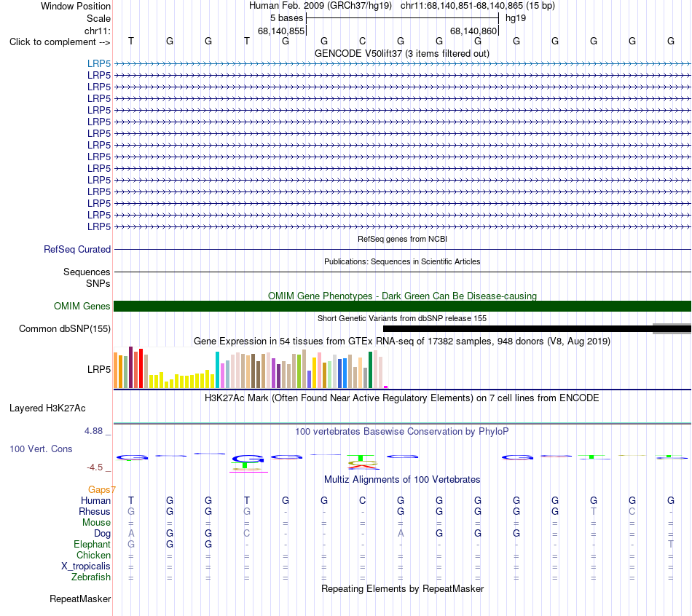Click the "Mouse" species label
Image resolution: width=692 pixels, height=616 pixels.
pos(96,523)
